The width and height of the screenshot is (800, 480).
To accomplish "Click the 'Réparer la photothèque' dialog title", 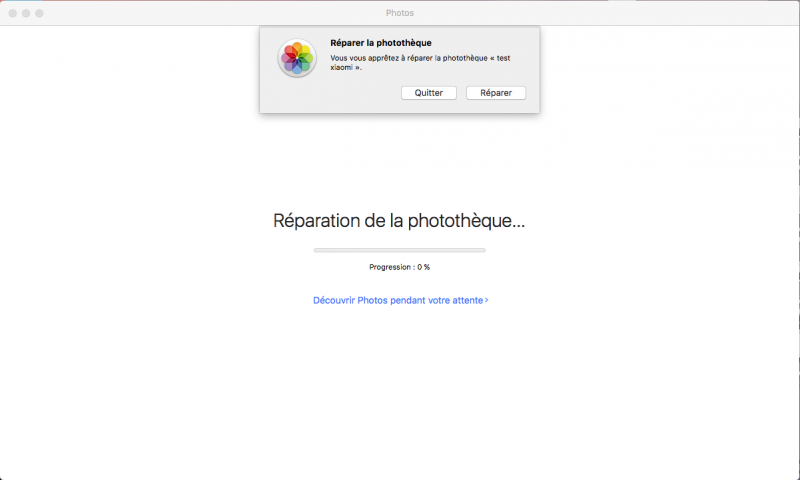I will 381,43.
